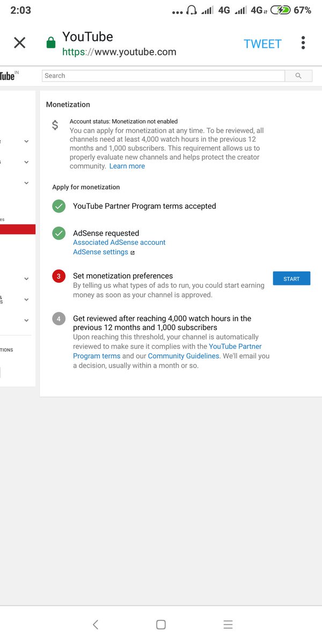The image size is (322, 644).
Task: Select the red highlighted sidebar item
Action: 18,229
